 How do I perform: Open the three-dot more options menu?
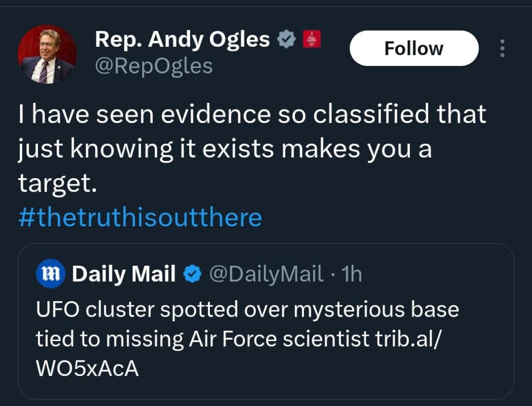click(502, 48)
